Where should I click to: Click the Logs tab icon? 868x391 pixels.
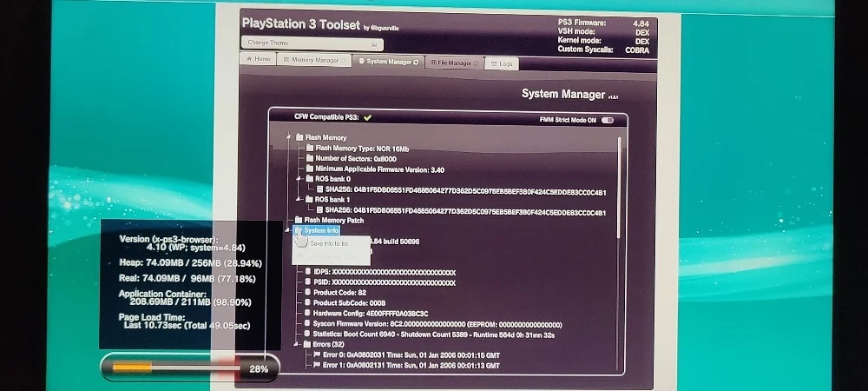493,63
